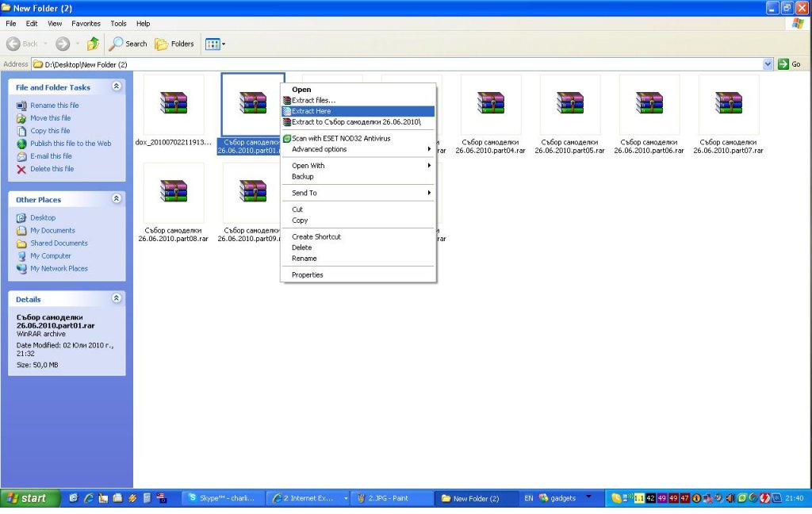Click the Rename this file link
812x514 pixels.
coord(54,105)
